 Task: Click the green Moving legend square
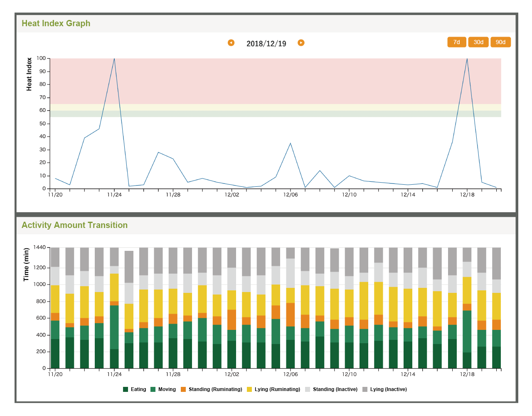click(x=153, y=389)
